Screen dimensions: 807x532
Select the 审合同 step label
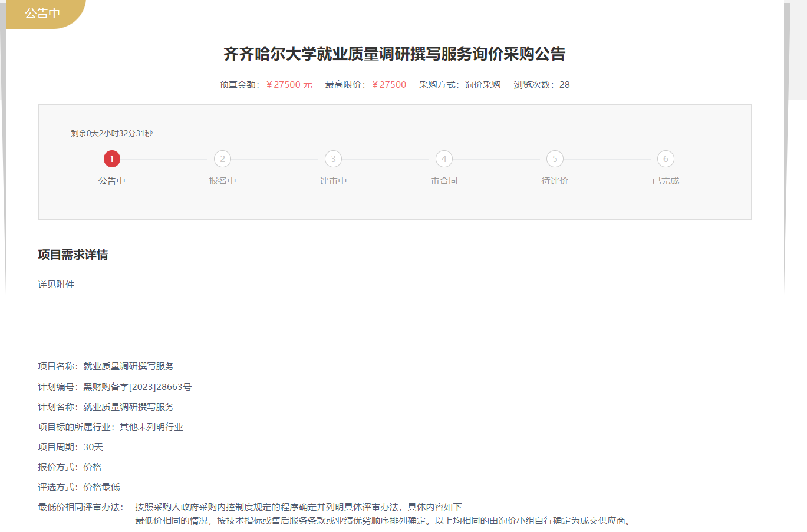point(444,181)
